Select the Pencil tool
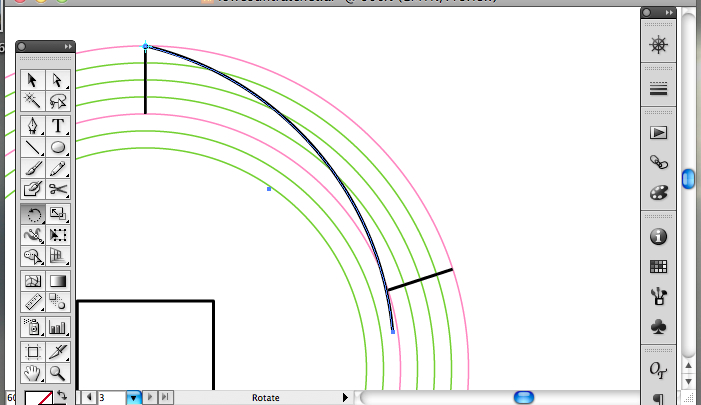 click(x=58, y=169)
